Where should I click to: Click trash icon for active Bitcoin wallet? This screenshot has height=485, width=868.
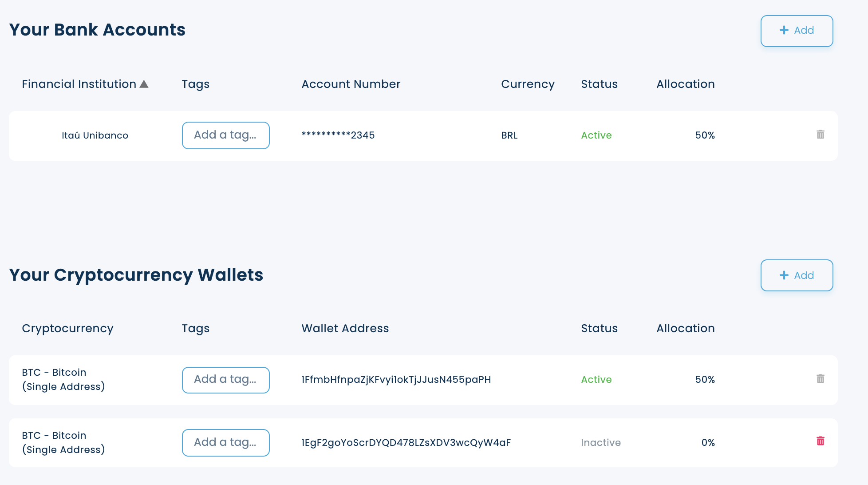click(x=820, y=379)
